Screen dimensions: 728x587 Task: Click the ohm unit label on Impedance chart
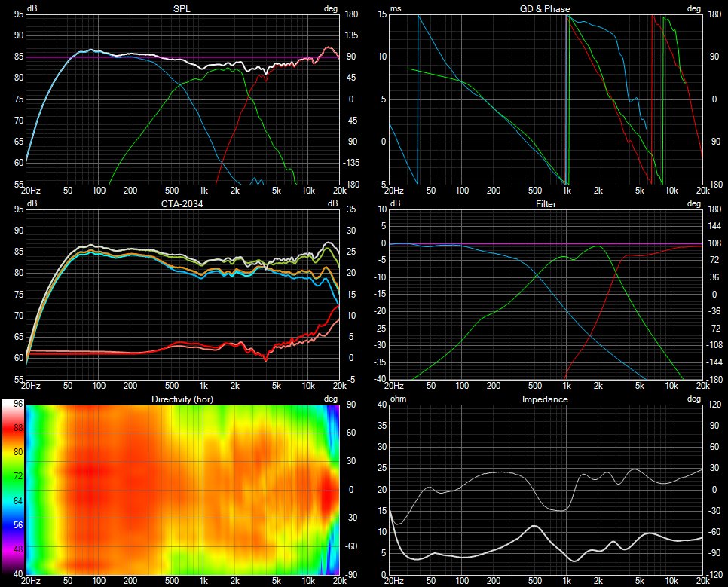pos(399,399)
